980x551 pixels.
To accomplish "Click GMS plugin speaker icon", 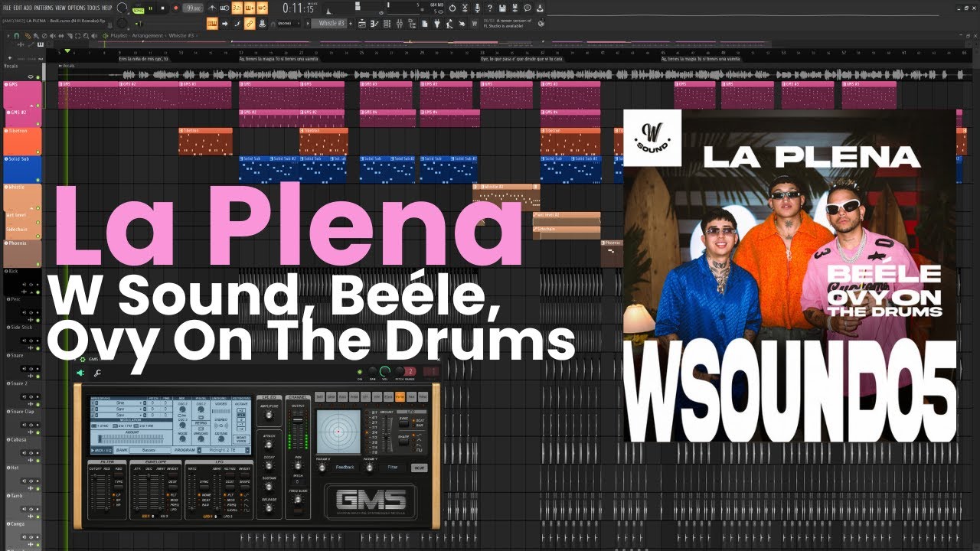I will click(80, 373).
